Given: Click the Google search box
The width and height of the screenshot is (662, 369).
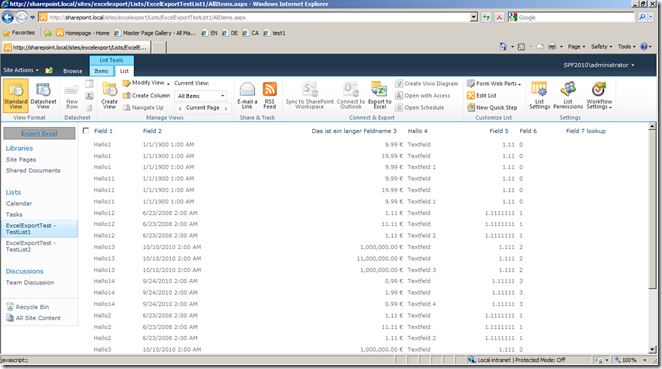Looking at the screenshot, I should tap(571, 17).
